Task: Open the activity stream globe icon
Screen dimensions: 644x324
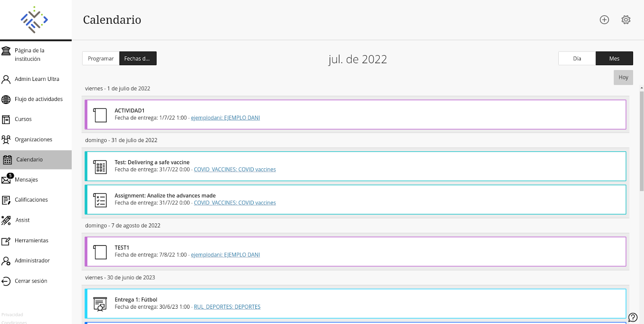Action: (x=6, y=99)
